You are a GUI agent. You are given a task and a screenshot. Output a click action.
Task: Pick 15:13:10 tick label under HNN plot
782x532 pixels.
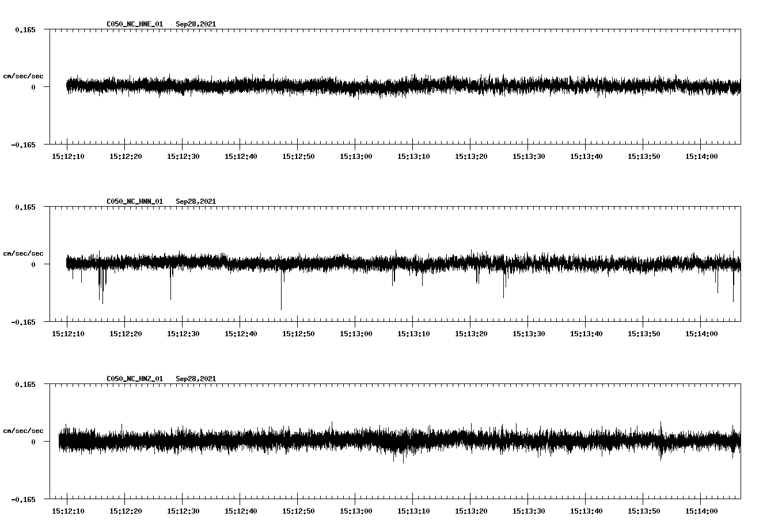tap(413, 333)
